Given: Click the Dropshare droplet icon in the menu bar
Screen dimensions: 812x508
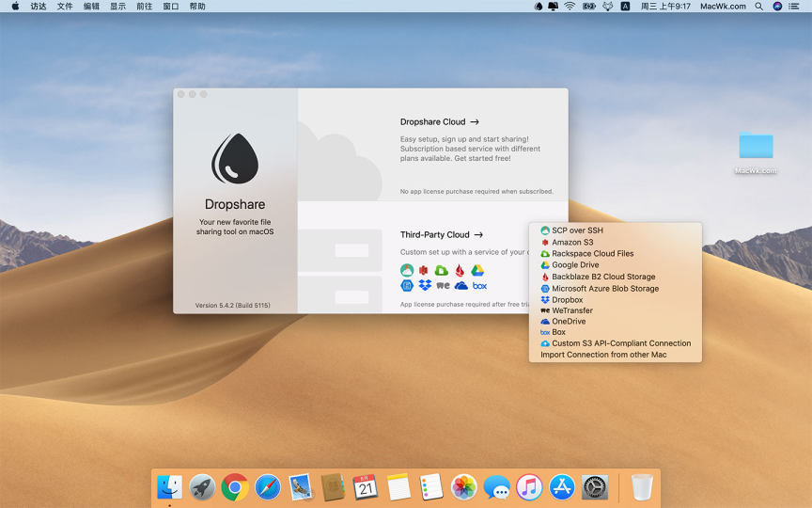Looking at the screenshot, I should pos(539,6).
